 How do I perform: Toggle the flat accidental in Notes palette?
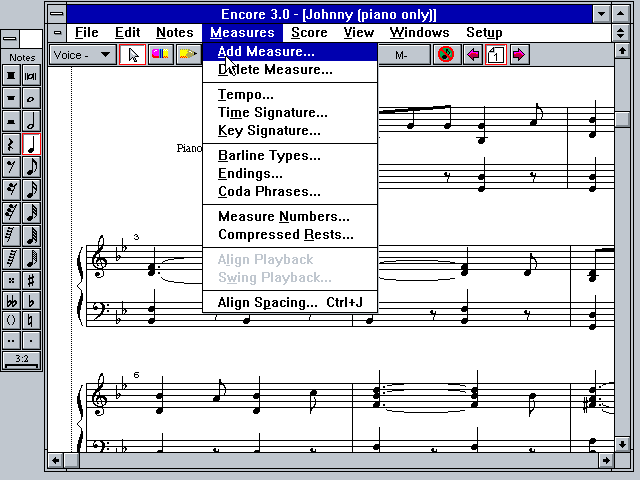coord(31,301)
